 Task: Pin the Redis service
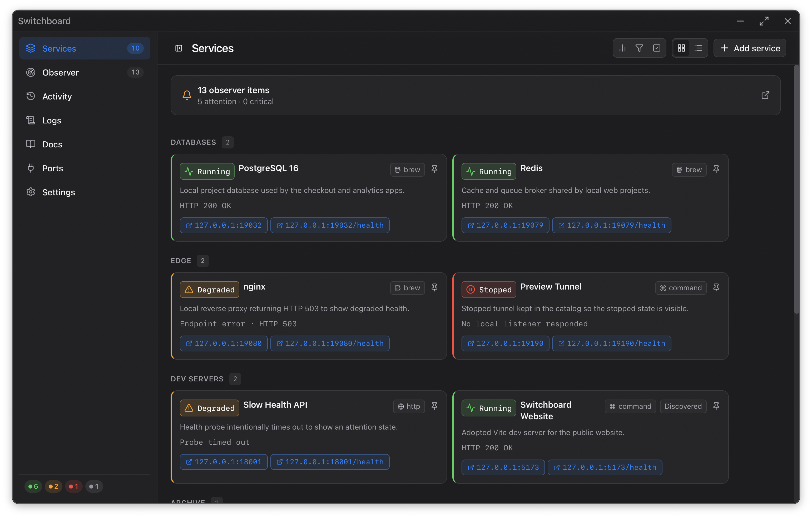click(x=716, y=169)
